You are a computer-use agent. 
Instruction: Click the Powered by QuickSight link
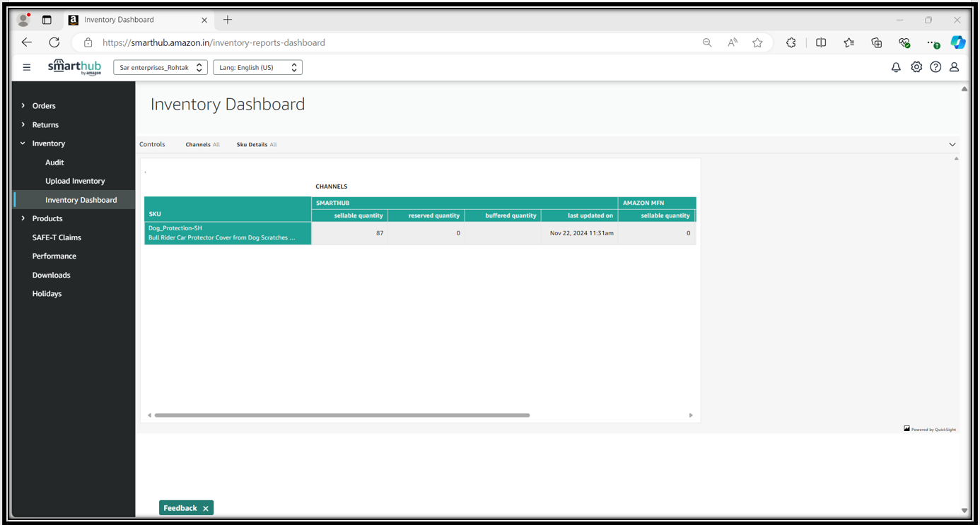click(x=930, y=429)
